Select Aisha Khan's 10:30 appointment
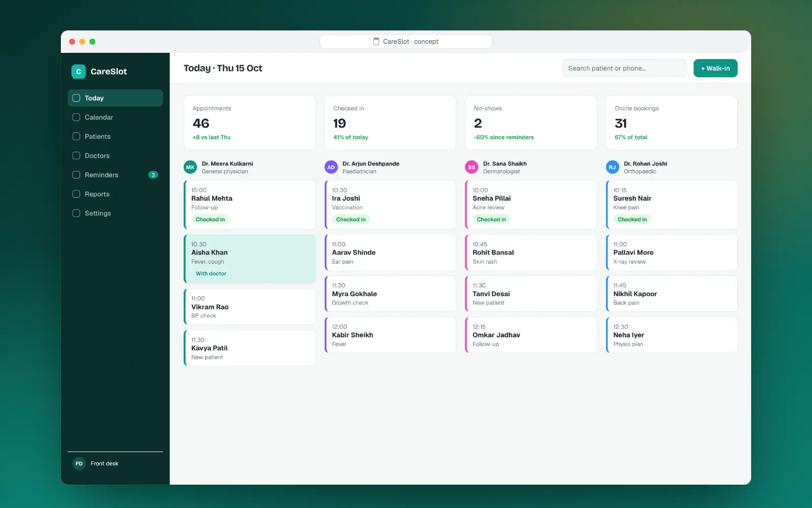812x508 pixels. point(250,259)
